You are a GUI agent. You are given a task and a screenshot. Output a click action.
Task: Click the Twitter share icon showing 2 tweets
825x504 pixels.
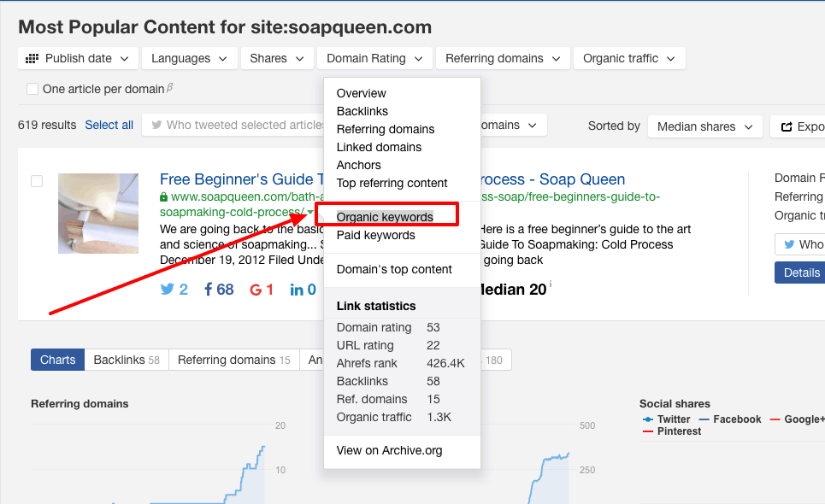[x=168, y=289]
